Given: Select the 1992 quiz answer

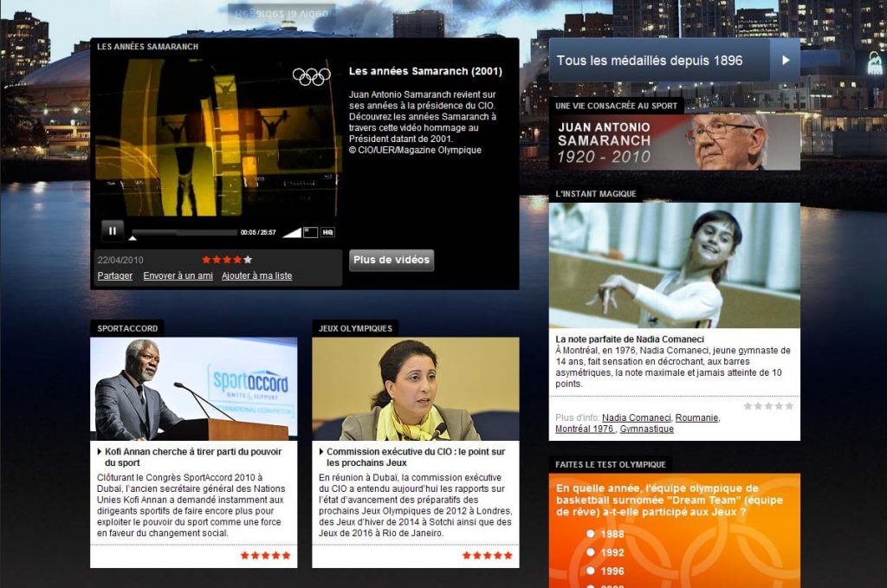Looking at the screenshot, I should pyautogui.click(x=591, y=552).
